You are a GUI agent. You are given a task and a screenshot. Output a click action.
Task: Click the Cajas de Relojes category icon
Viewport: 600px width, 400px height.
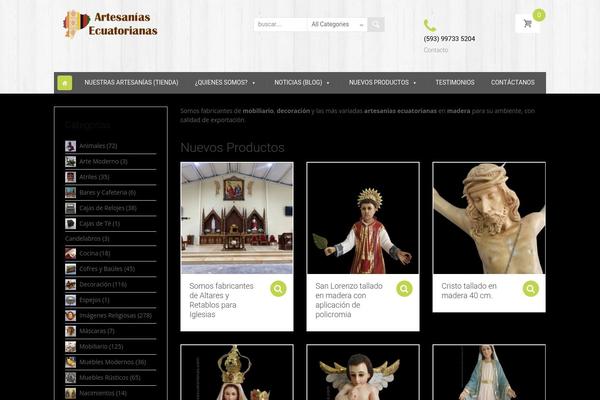point(70,208)
